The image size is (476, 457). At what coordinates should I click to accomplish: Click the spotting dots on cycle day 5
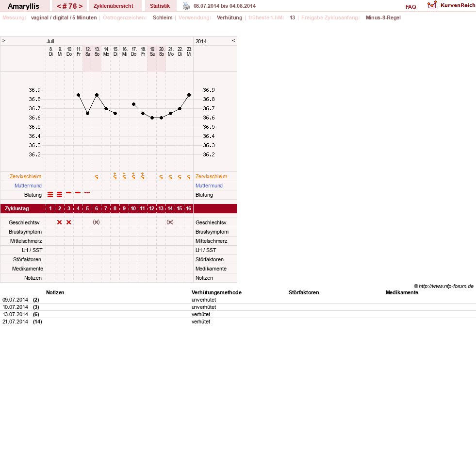tap(87, 193)
